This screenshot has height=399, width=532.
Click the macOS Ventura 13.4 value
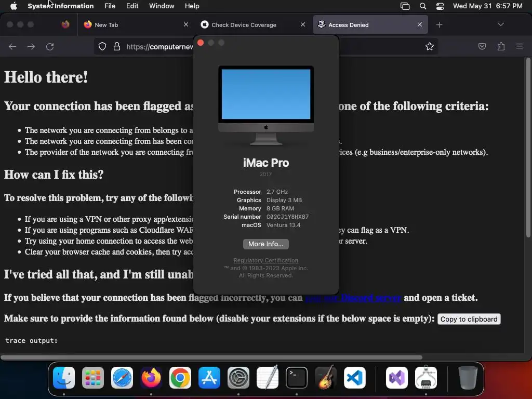(x=283, y=225)
